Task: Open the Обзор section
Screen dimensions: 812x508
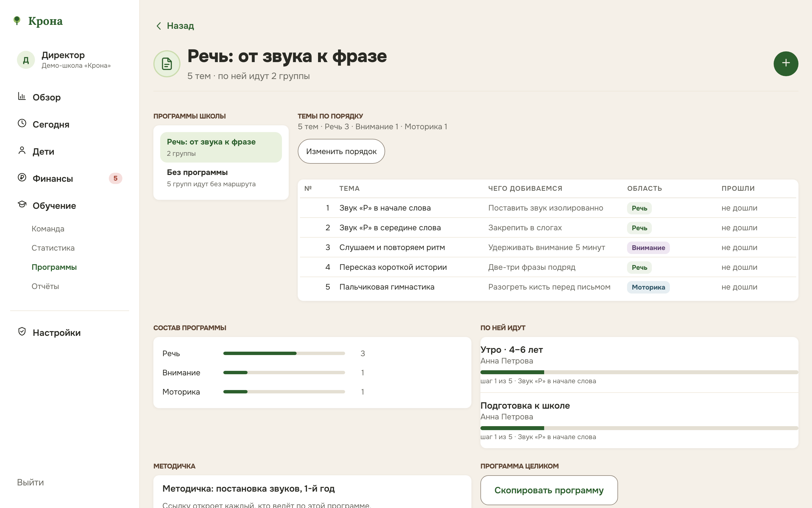Action: (69, 97)
